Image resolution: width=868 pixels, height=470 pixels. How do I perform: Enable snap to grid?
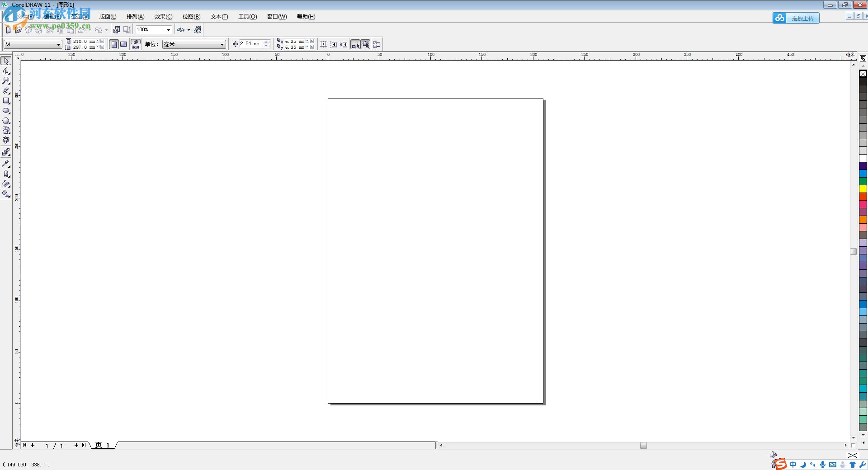(x=323, y=44)
